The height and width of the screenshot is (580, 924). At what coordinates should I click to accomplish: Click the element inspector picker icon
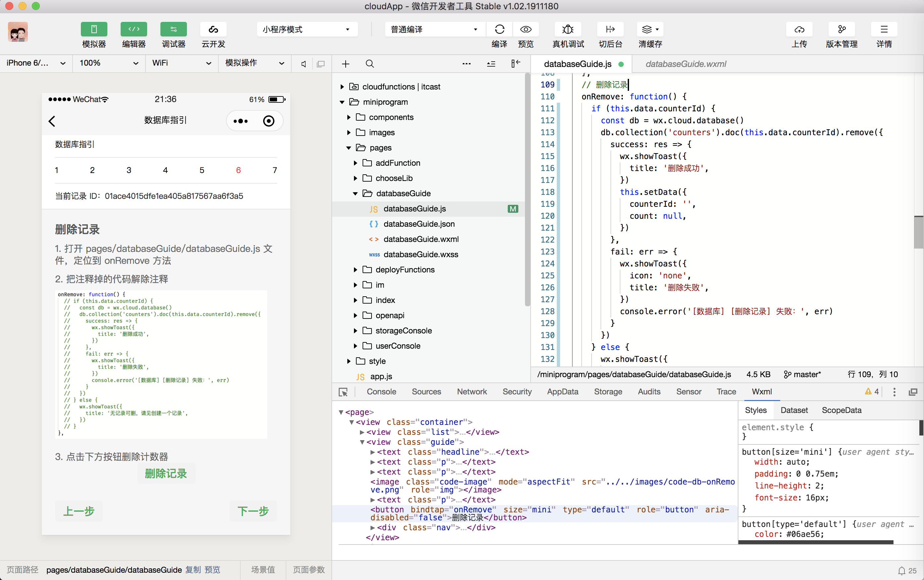pos(343,392)
